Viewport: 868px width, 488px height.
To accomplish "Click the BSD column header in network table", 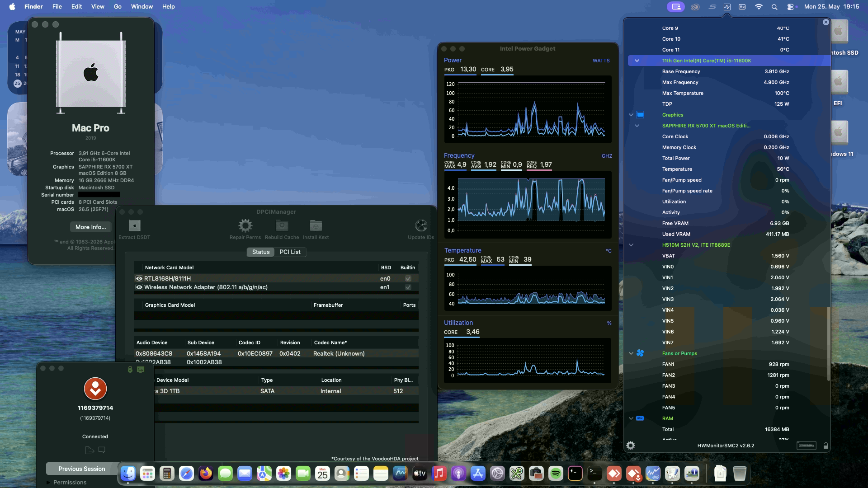I will (x=386, y=267).
